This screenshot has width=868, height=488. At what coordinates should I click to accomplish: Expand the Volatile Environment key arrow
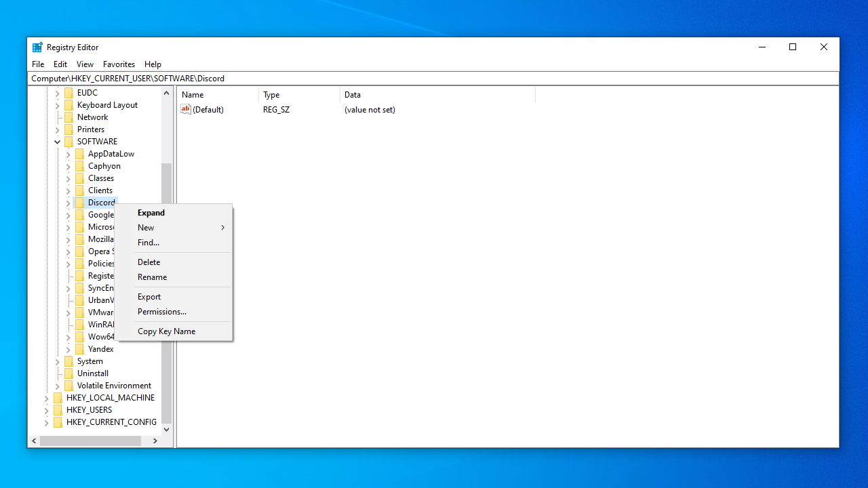click(x=58, y=386)
